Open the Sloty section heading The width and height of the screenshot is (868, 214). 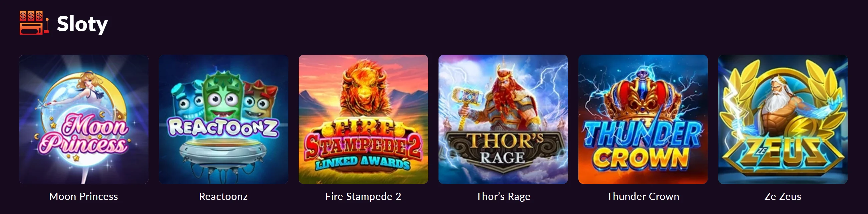point(82,24)
